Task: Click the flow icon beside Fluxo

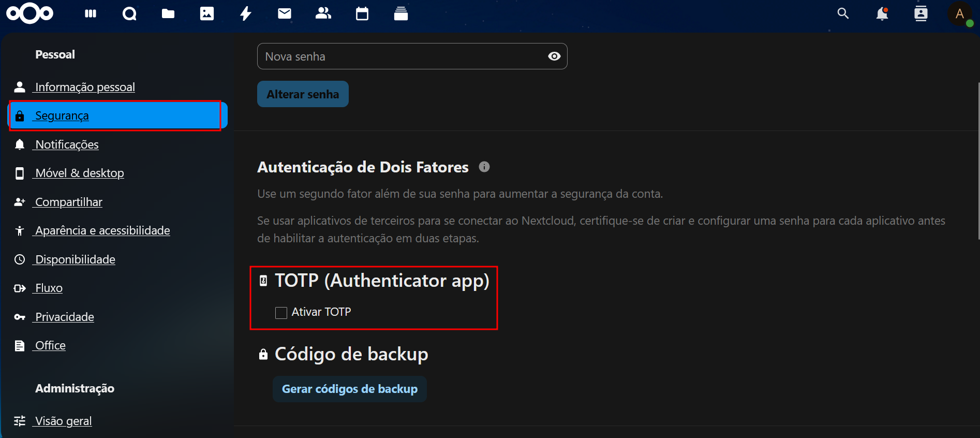Action: click(x=20, y=288)
